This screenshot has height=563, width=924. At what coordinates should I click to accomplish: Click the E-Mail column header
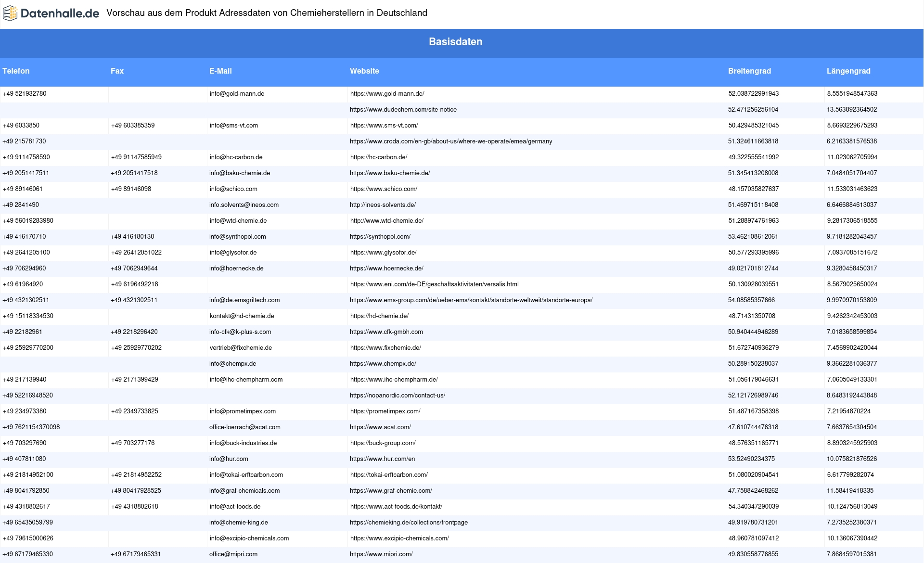coord(220,71)
